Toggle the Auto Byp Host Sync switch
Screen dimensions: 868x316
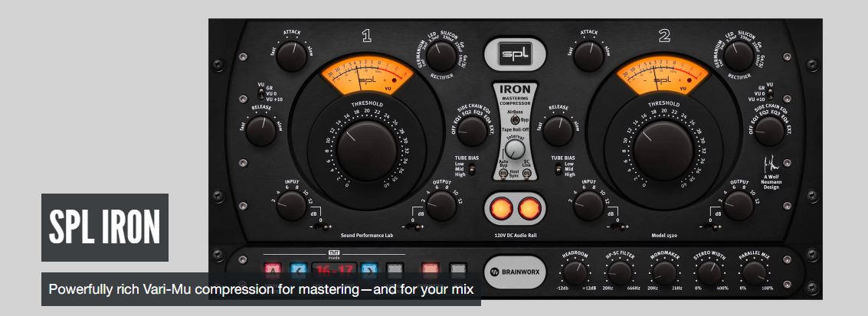[503, 174]
